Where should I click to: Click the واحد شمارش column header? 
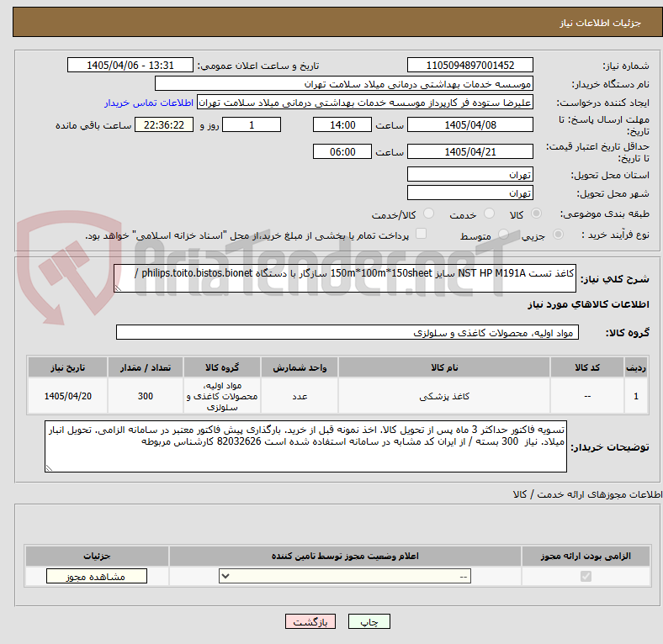click(x=300, y=367)
